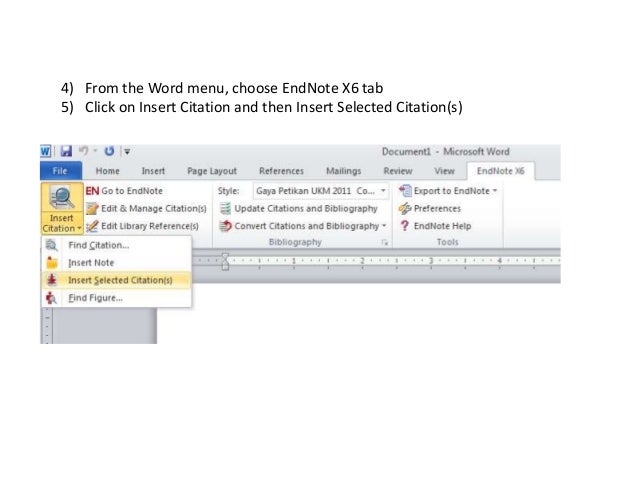Open EndNote Preferences
This screenshot has height=479, width=638.
(x=437, y=209)
